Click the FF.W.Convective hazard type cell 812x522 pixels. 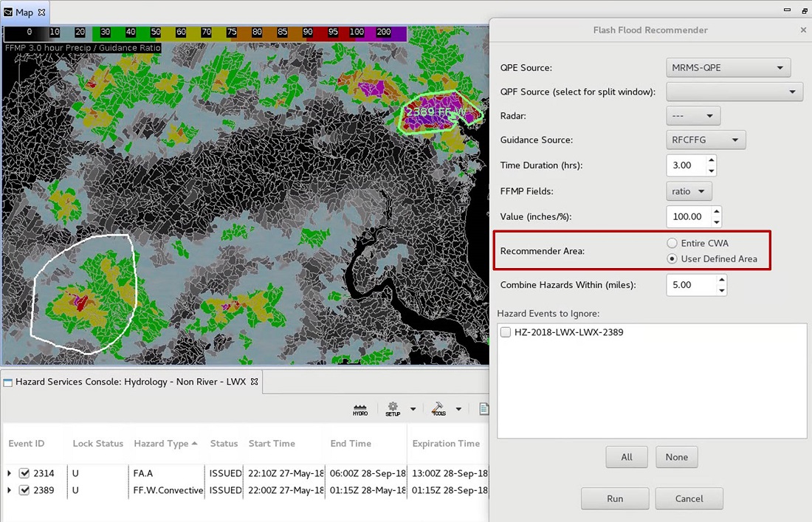point(168,490)
